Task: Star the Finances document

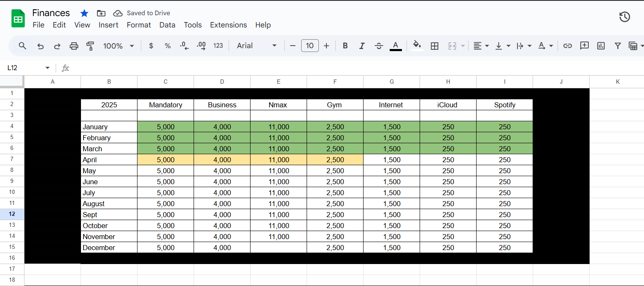Action: (84, 13)
